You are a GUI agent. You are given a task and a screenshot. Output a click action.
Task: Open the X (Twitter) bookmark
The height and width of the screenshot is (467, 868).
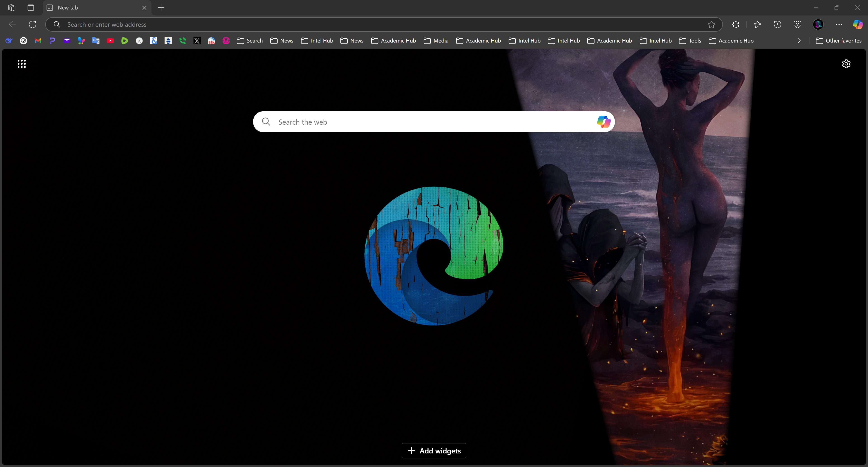pyautogui.click(x=197, y=41)
